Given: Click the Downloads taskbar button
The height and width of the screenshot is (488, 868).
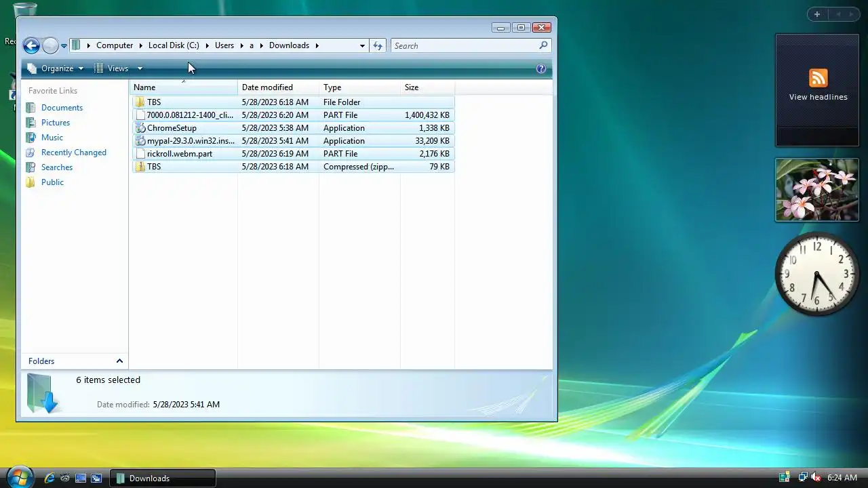Looking at the screenshot, I should pos(163,478).
